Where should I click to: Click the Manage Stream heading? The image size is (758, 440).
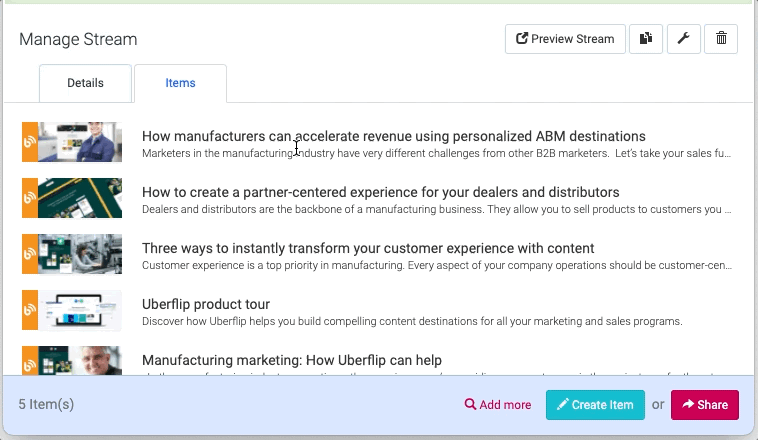[x=78, y=39]
